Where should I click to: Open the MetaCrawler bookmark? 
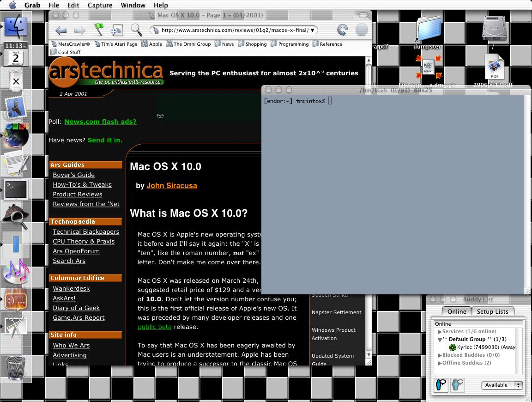(71, 44)
